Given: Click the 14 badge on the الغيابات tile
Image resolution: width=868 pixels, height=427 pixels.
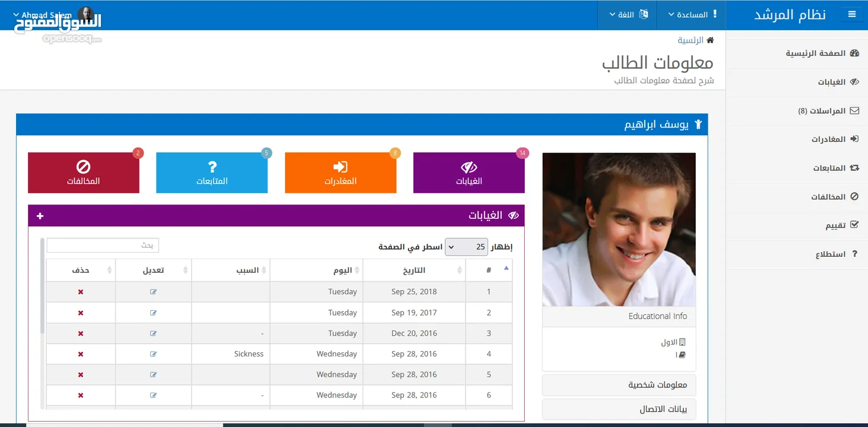Looking at the screenshot, I should point(522,153).
